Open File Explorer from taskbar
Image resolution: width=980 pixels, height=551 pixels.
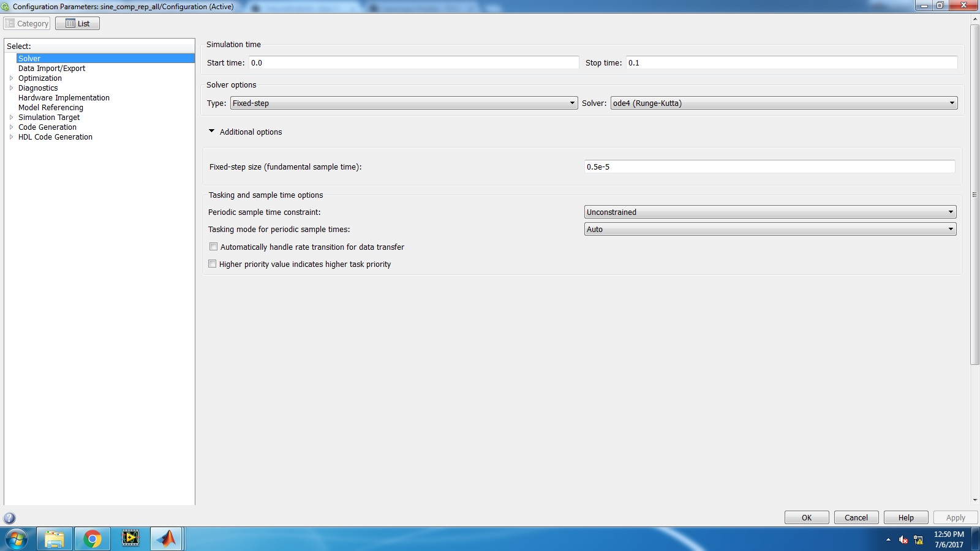(x=55, y=539)
